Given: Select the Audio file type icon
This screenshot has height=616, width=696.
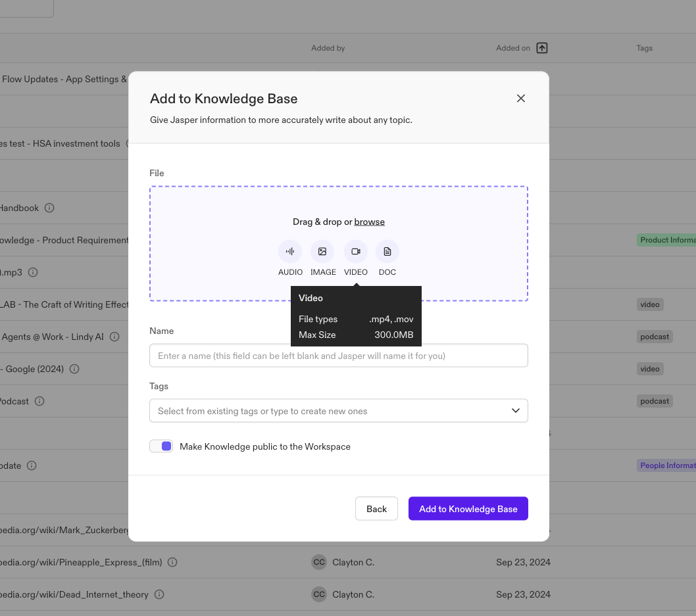Looking at the screenshot, I should (x=290, y=252).
